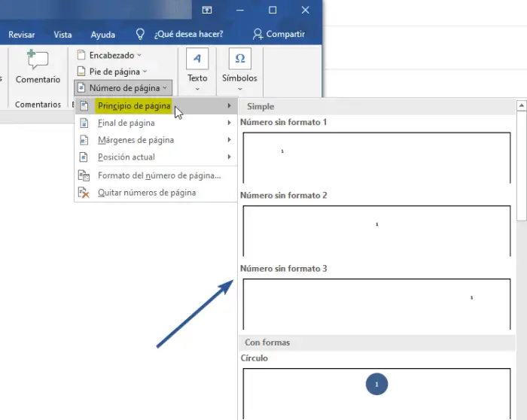Expand the Pie de página dropdown arrow
Image resolution: width=527 pixels, height=420 pixels.
coord(145,72)
